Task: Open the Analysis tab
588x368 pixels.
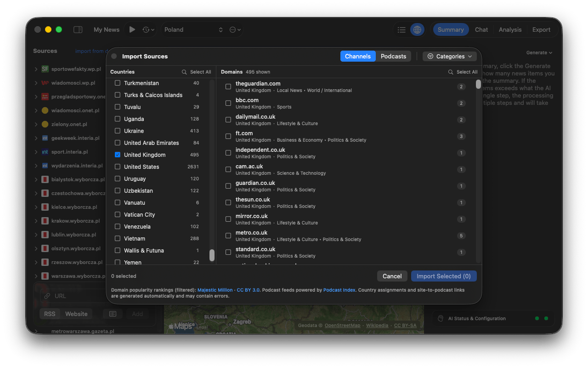Action: pos(510,29)
